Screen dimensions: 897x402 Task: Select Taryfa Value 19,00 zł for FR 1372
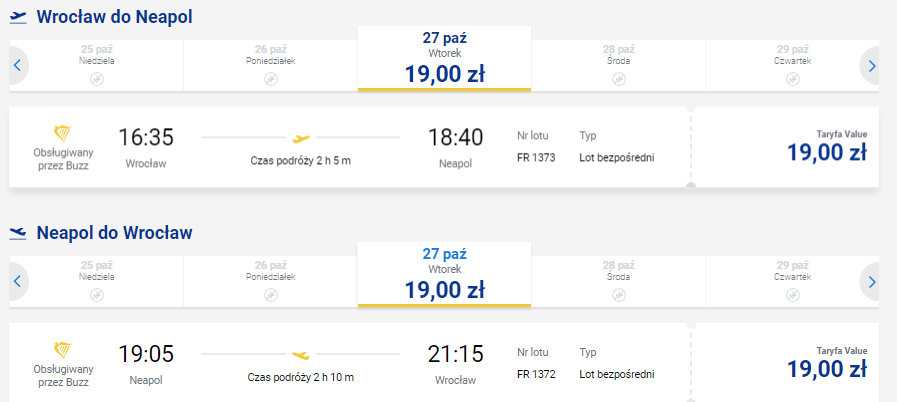coord(827,363)
